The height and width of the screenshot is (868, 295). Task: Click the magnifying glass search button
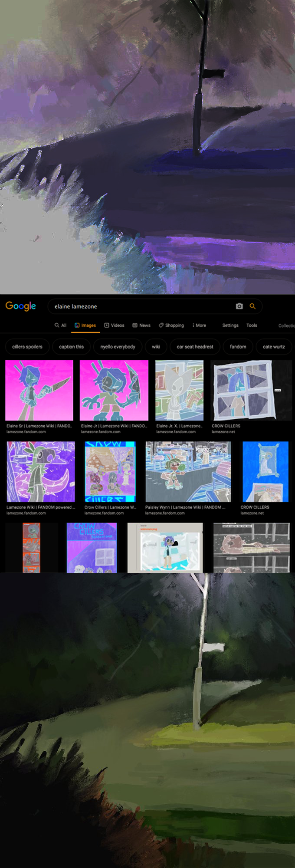(252, 306)
